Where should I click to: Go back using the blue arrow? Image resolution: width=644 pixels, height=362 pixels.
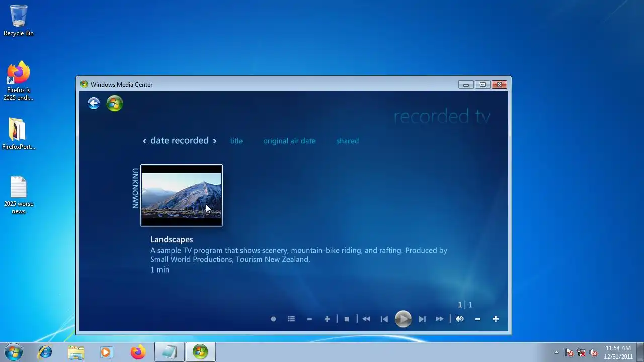click(94, 103)
